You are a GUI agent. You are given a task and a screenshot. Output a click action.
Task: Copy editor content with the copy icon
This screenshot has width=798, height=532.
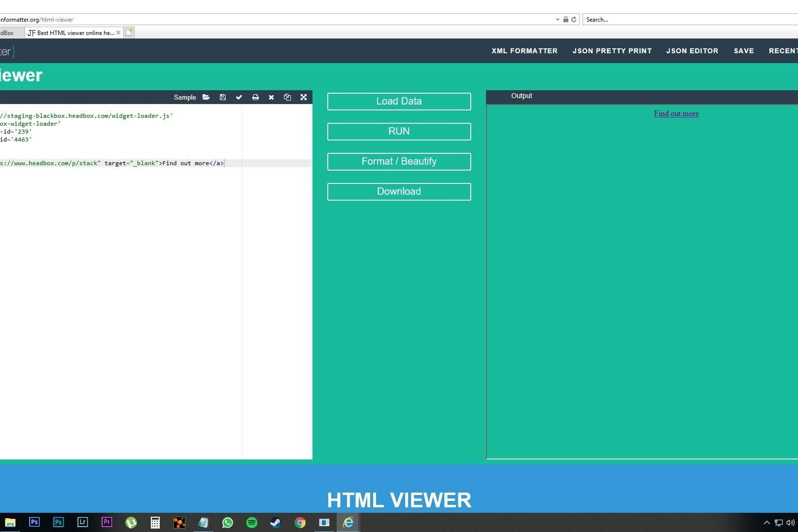click(287, 97)
